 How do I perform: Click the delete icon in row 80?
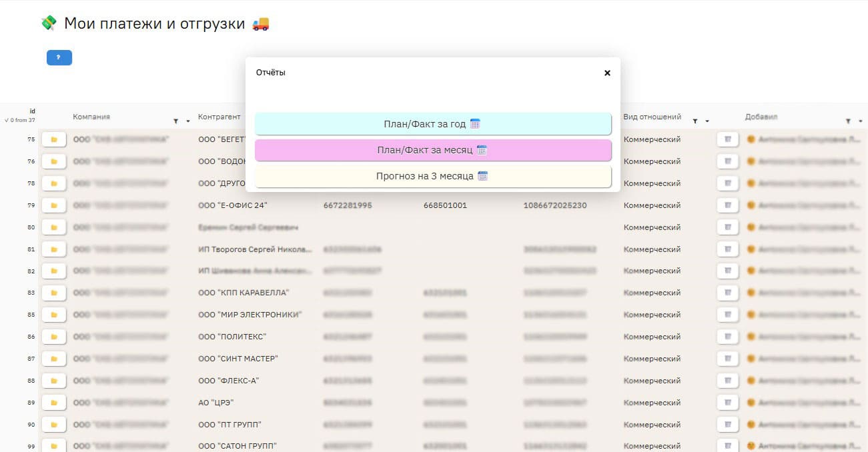[x=728, y=227]
